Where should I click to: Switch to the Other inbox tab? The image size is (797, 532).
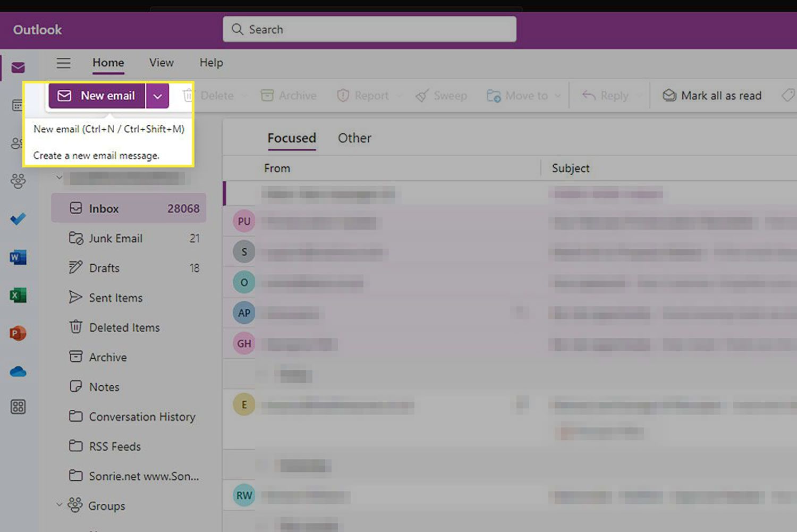[x=354, y=138]
